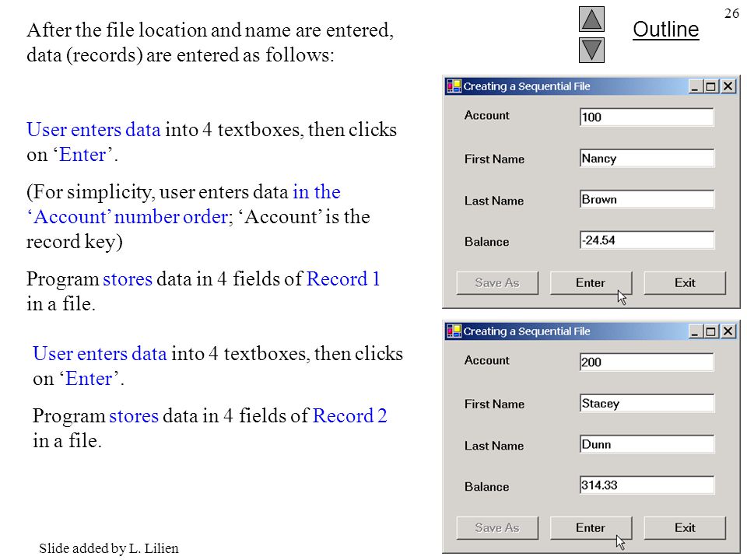The height and width of the screenshot is (560, 747).
Task: Click the app icon in lower window title bar
Action: (x=454, y=331)
